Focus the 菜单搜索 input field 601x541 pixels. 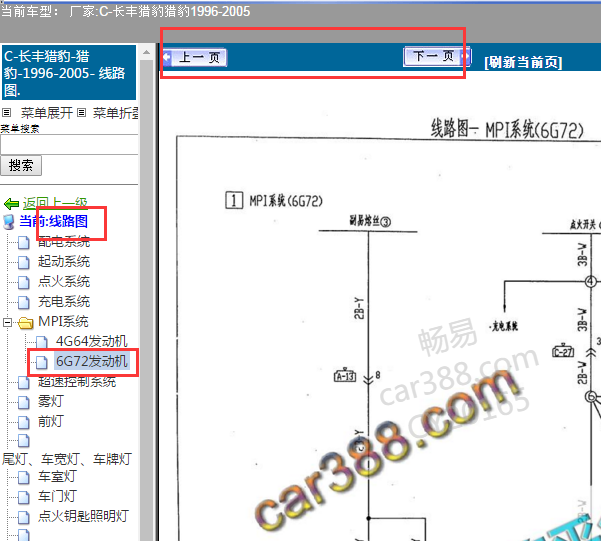pos(69,145)
